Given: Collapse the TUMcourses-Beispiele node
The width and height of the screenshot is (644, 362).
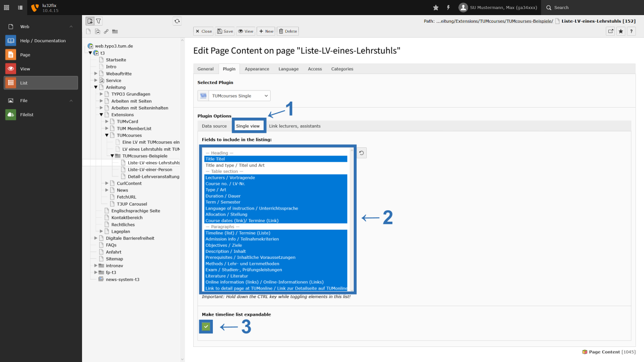Looking at the screenshot, I should pos(112,156).
